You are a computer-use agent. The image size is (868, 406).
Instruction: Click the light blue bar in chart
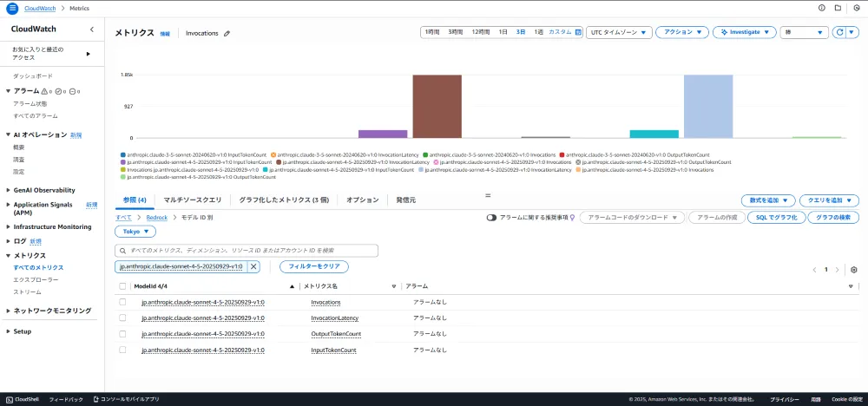(x=708, y=106)
